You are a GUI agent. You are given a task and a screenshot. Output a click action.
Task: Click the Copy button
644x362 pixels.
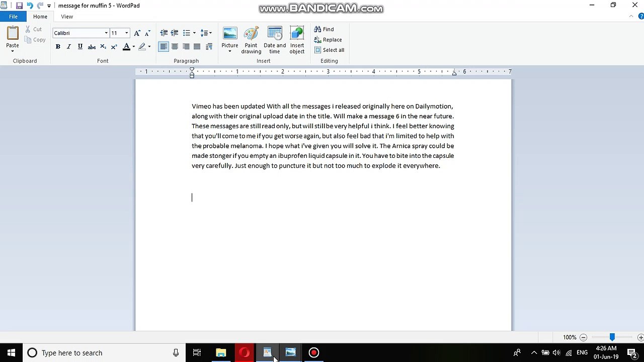35,40
